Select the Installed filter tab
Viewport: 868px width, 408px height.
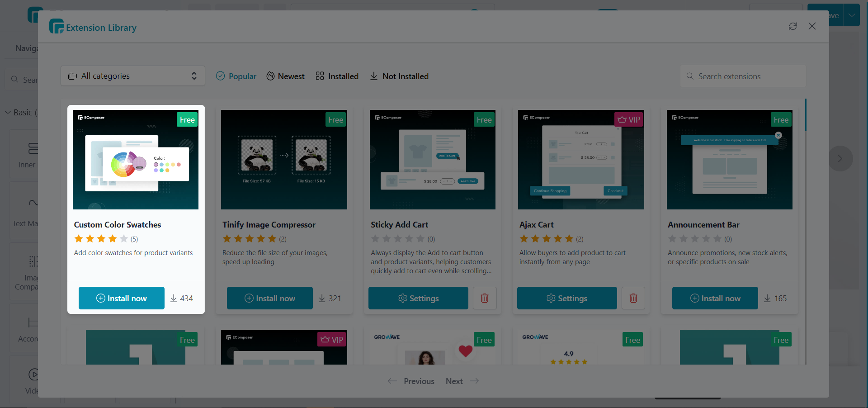[337, 76]
